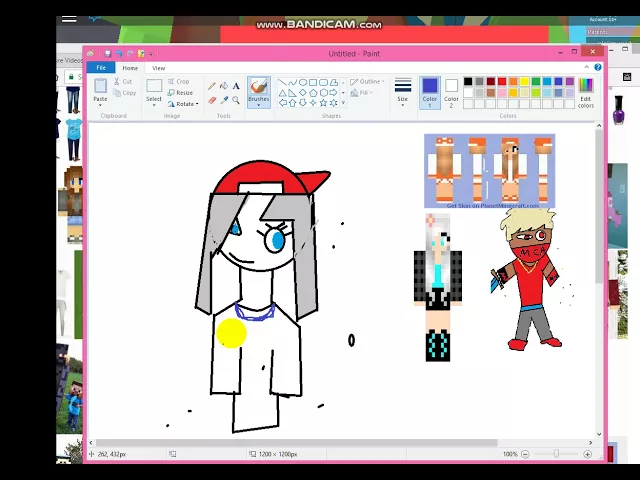The width and height of the screenshot is (640, 480).
Task: Click the Resize button
Action: pyautogui.click(x=180, y=93)
